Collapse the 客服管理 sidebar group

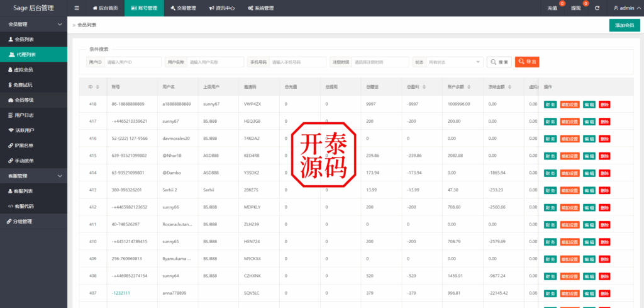pos(33,176)
